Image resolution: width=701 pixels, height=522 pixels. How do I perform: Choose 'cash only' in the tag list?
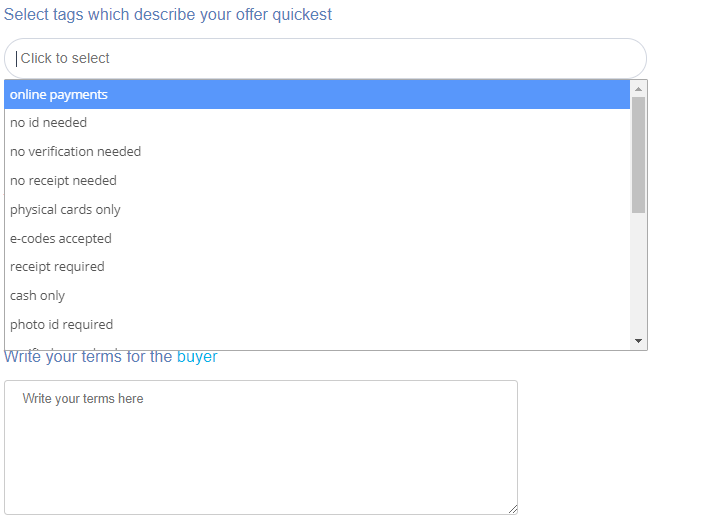click(38, 296)
